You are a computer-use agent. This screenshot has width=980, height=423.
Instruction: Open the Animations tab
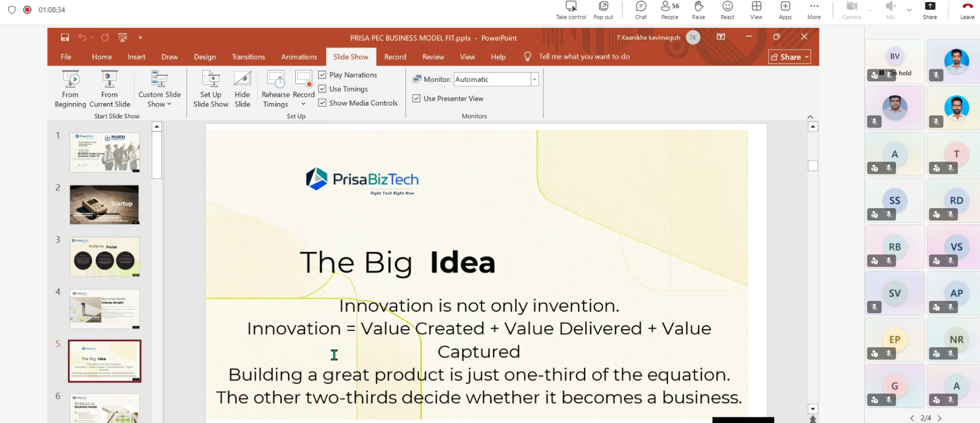click(299, 57)
